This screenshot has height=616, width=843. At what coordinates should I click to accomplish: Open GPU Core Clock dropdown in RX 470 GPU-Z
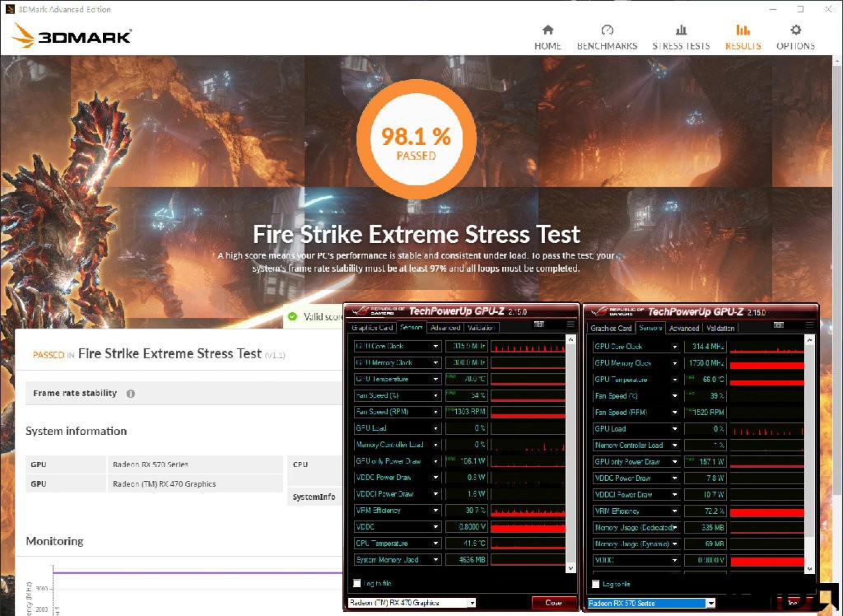436,347
